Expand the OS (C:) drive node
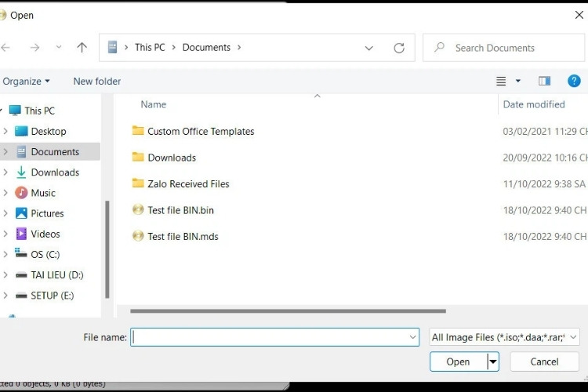 point(5,255)
